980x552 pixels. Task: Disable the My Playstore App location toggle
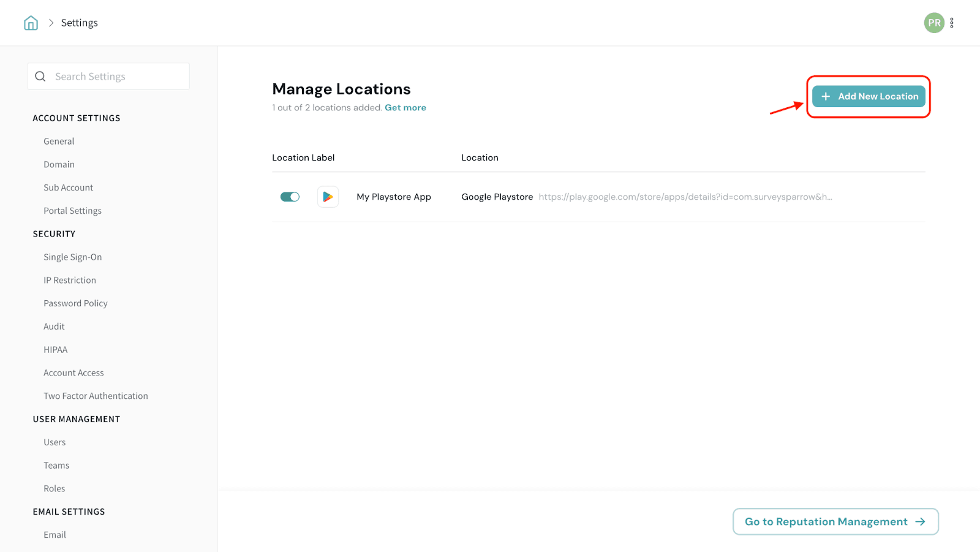coord(290,197)
